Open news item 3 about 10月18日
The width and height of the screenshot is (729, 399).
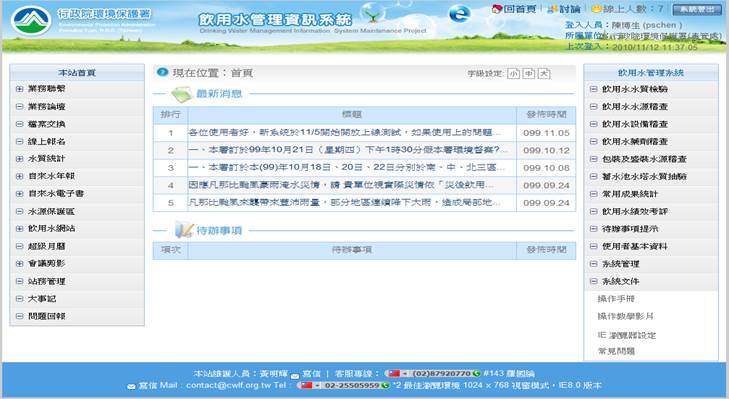(345, 167)
